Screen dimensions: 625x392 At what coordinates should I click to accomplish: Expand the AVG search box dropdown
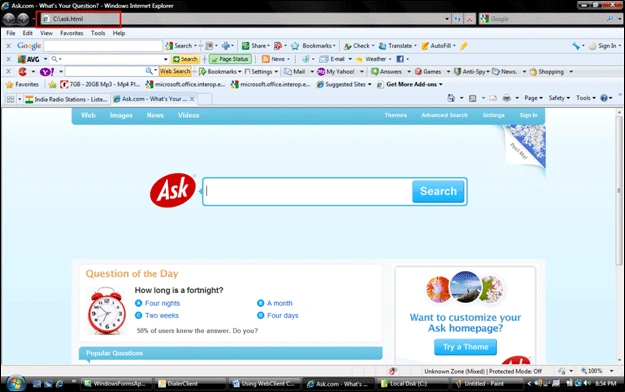165,59
